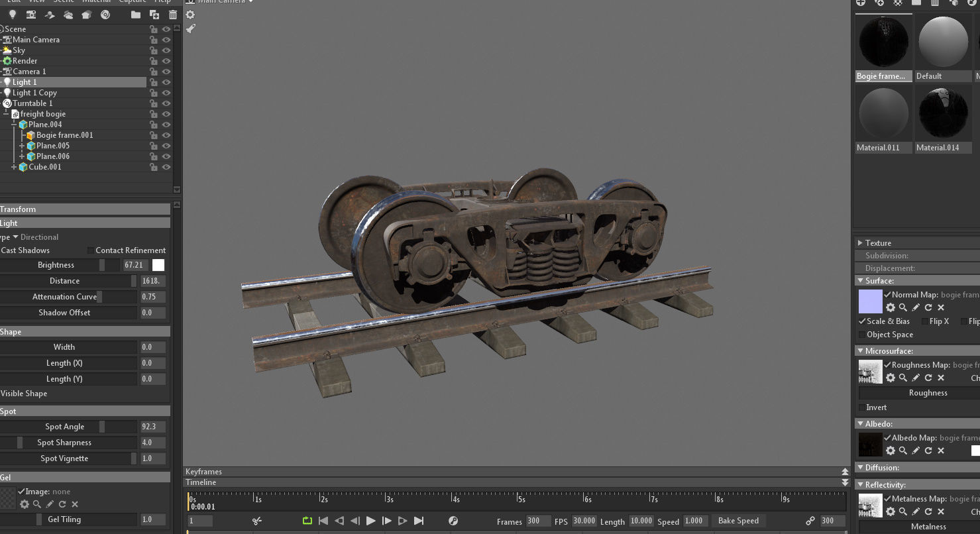This screenshot has height=534, width=980.
Task: Add a shadow catcher from the toolbar
Action: click(50, 15)
